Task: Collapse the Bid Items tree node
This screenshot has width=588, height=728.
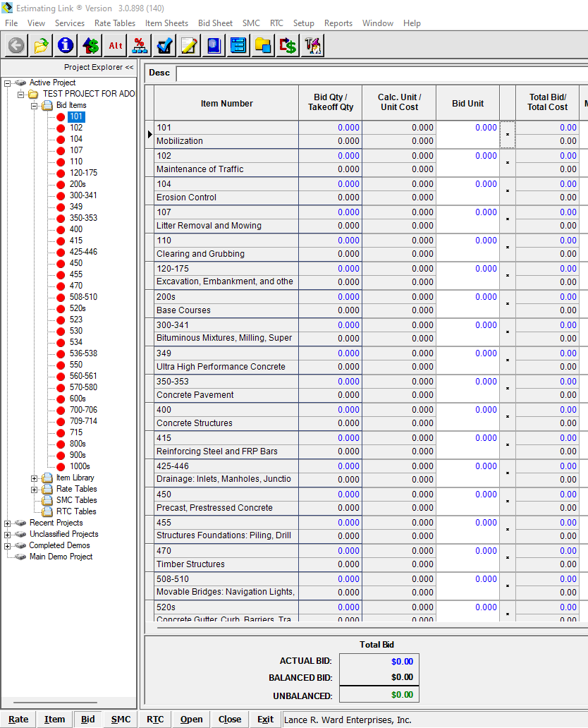Action: (35, 106)
